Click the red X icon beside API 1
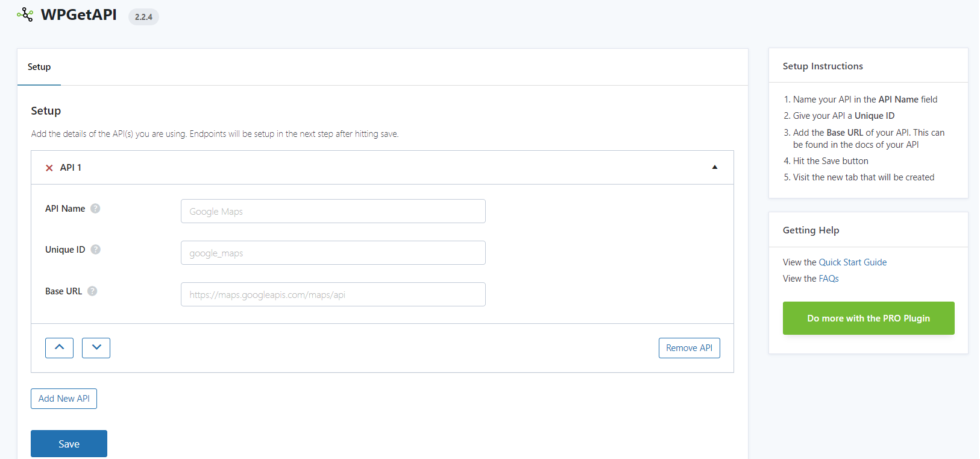Viewport: 980px width, 459px height. coord(49,168)
